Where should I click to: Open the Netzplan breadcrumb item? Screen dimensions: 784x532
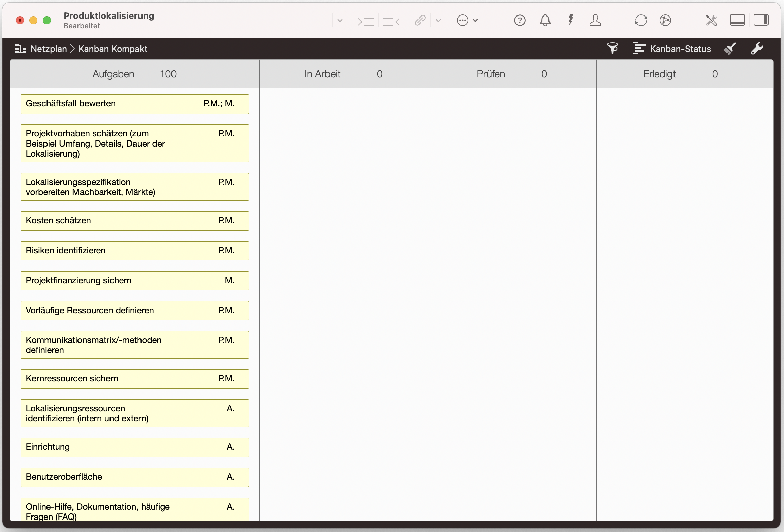coord(49,49)
